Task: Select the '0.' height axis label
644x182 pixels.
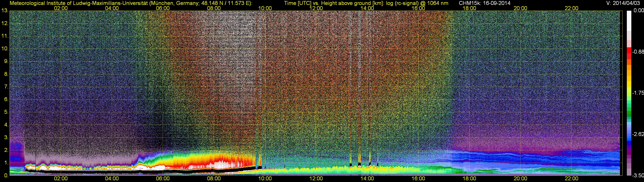Action: tap(6, 176)
